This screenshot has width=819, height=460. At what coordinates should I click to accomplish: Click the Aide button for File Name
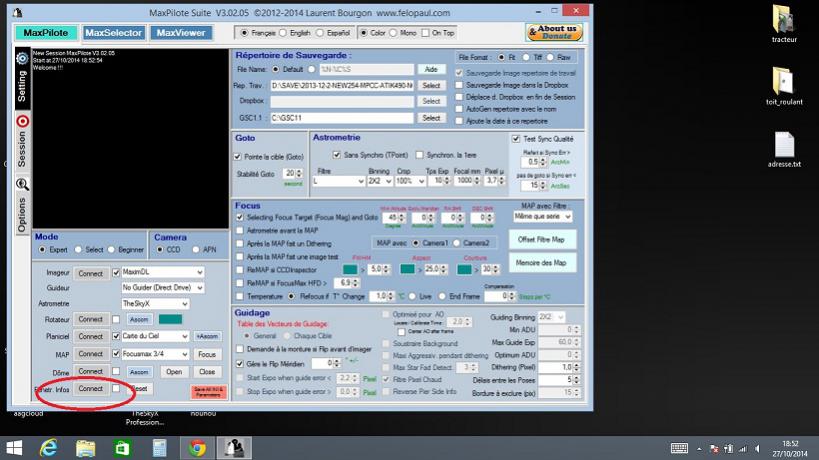[x=431, y=69]
